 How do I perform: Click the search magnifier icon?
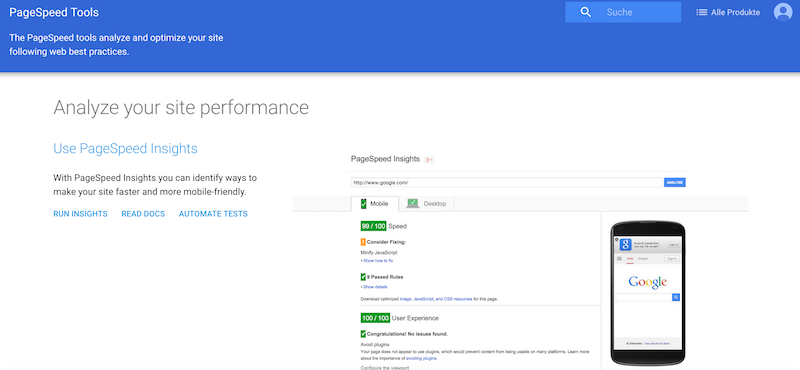[x=586, y=12]
